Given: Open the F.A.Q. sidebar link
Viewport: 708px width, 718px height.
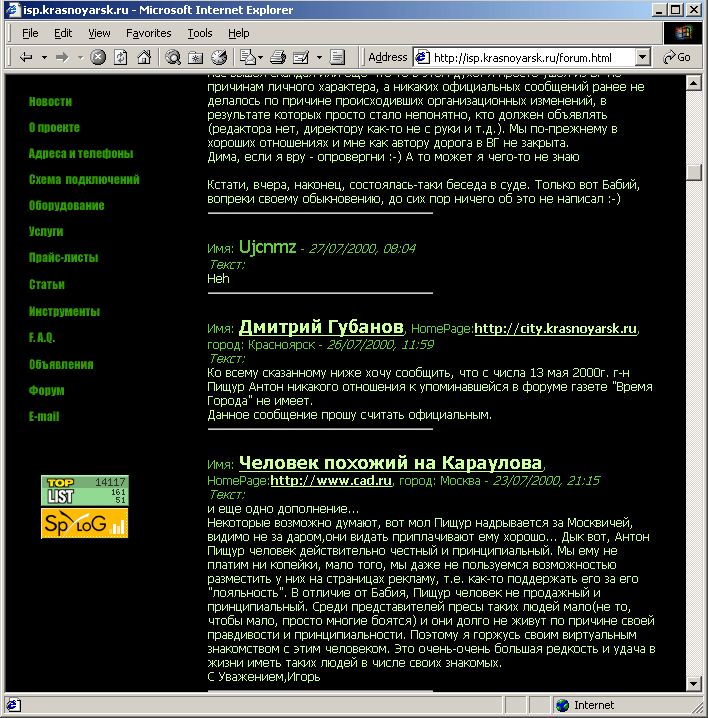Looking at the screenshot, I should [x=42, y=338].
